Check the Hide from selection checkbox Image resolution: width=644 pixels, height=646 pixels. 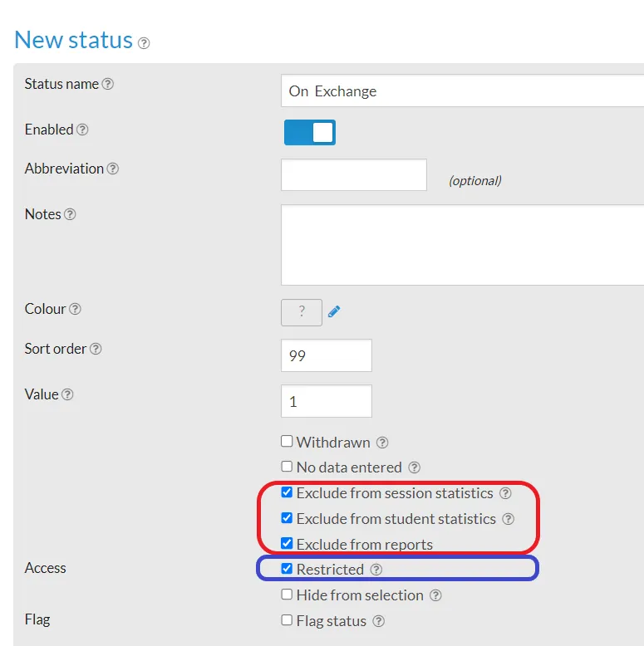287,594
